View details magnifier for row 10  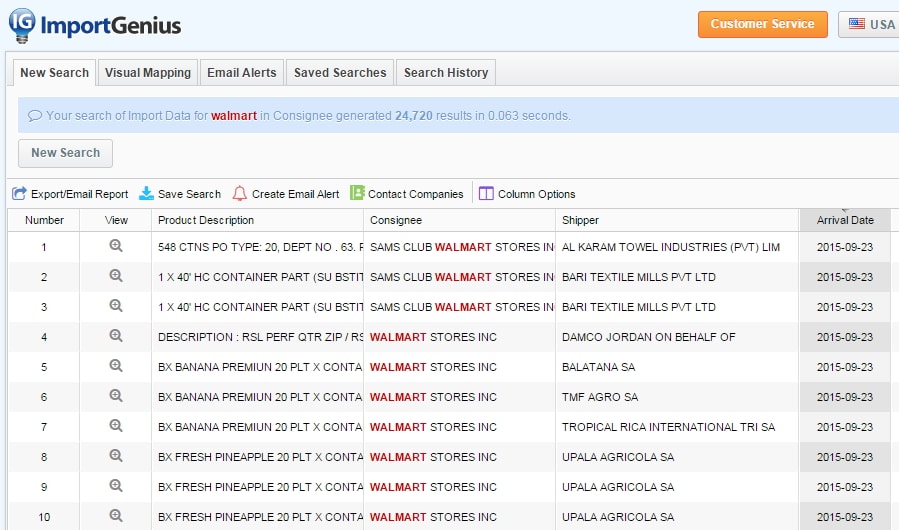pyautogui.click(x=116, y=516)
